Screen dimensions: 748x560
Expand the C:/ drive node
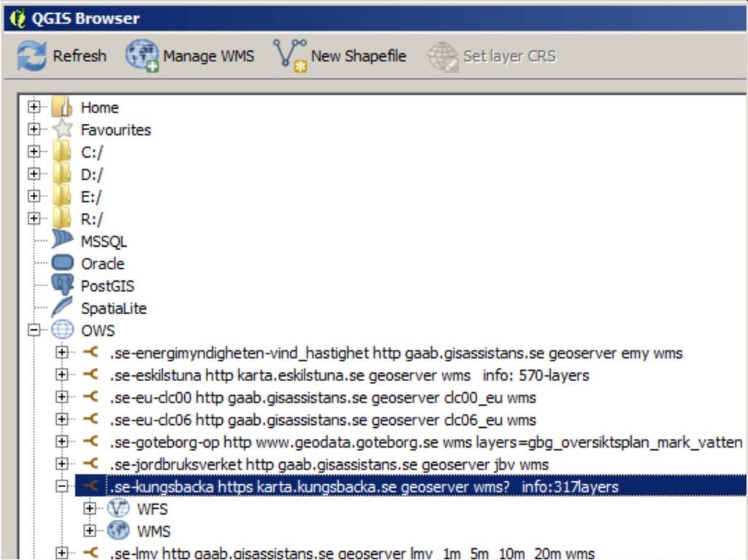34,151
